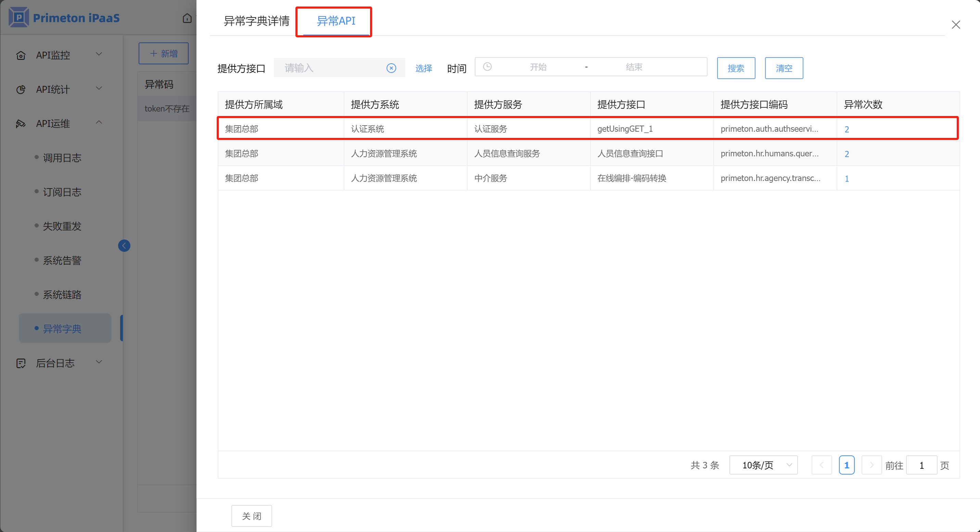Clear the 提供方接口 input with circle-x icon
The height and width of the screenshot is (532, 980).
[x=391, y=68]
